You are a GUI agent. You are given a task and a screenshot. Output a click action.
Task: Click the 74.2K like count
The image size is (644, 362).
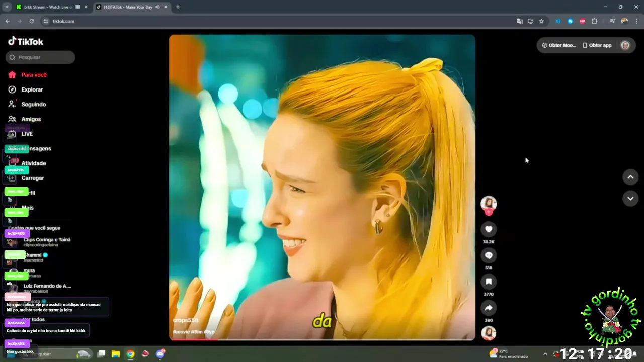coord(489,242)
